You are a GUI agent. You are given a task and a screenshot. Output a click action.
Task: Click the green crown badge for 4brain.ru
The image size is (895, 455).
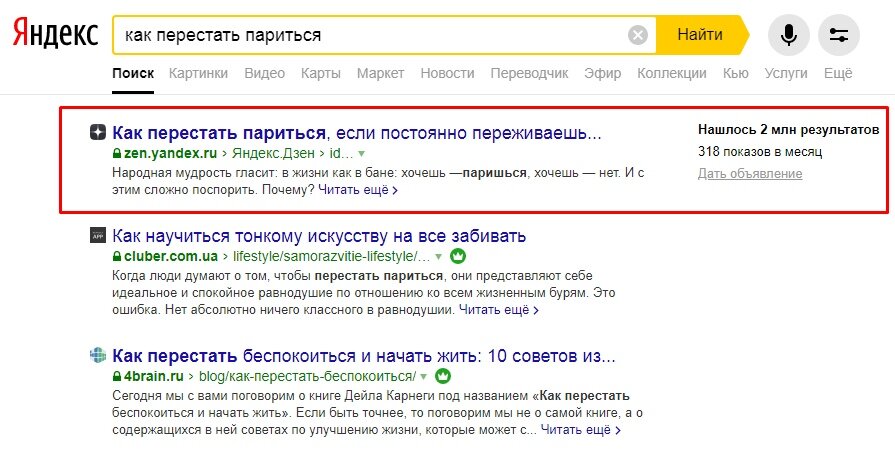(x=443, y=376)
